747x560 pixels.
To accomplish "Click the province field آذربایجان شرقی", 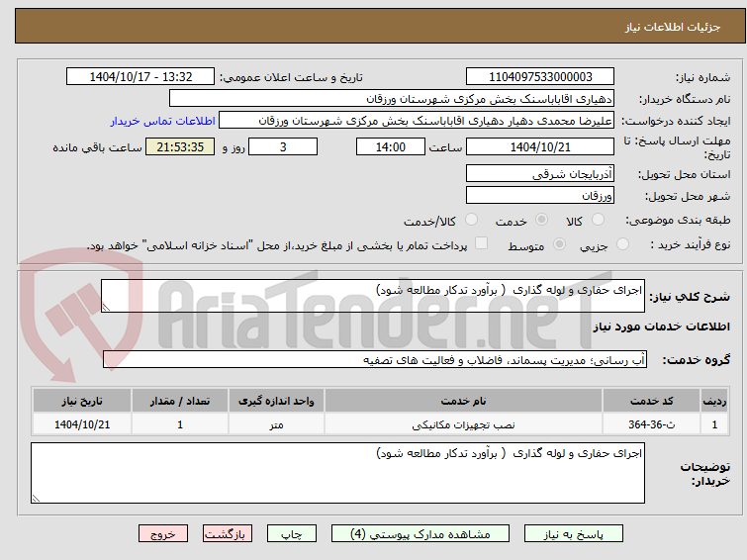I will [540, 173].
